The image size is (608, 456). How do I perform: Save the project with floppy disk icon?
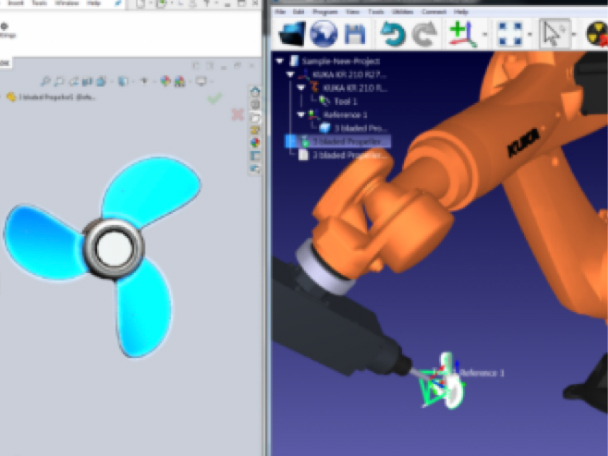(354, 34)
